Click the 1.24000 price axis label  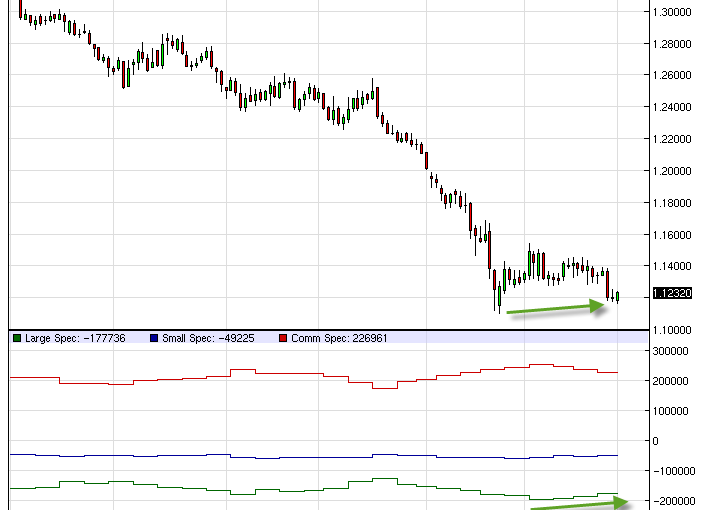click(x=672, y=107)
